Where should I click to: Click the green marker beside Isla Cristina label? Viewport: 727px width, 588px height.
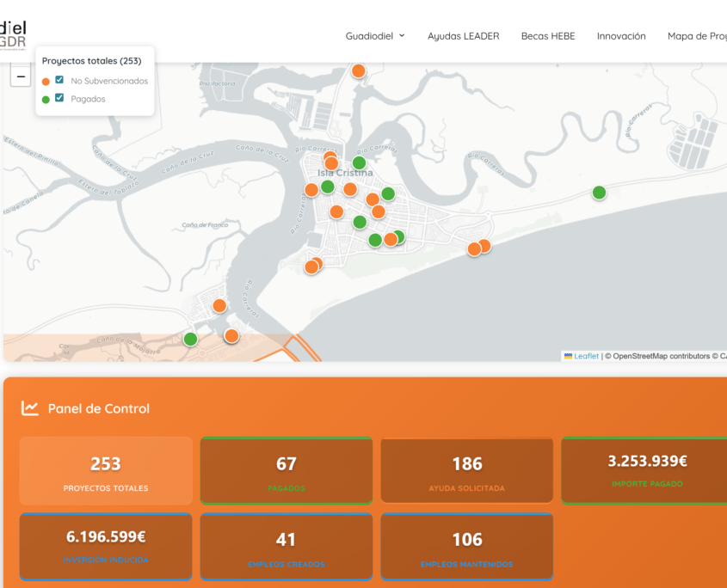pos(359,162)
